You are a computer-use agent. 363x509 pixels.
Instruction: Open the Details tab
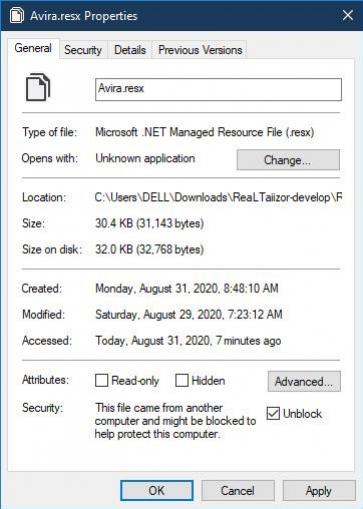(130, 50)
